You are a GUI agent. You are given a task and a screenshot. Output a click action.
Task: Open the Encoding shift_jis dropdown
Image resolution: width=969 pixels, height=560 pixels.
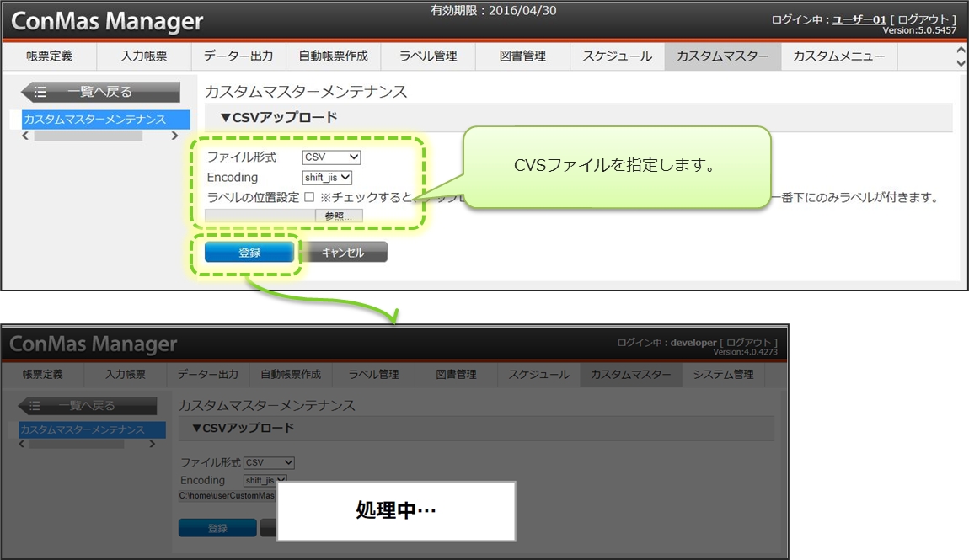coord(327,178)
